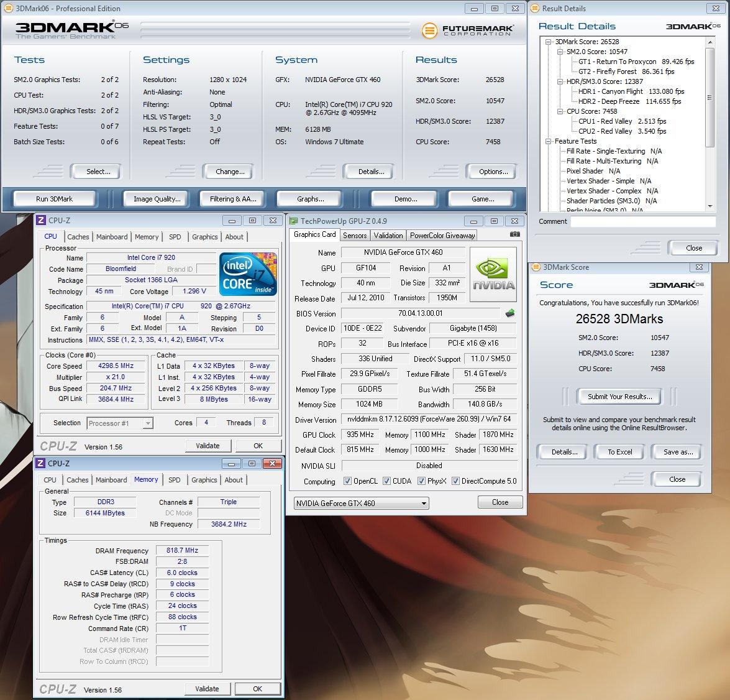Open the Validation tab in GPU-Z
Screen dimensions: 730x700
click(x=388, y=235)
